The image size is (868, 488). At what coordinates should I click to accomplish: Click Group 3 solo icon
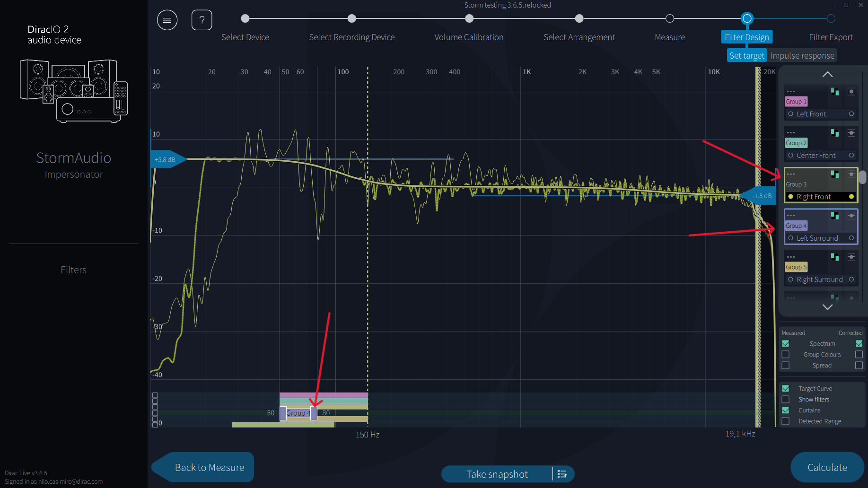tap(851, 174)
